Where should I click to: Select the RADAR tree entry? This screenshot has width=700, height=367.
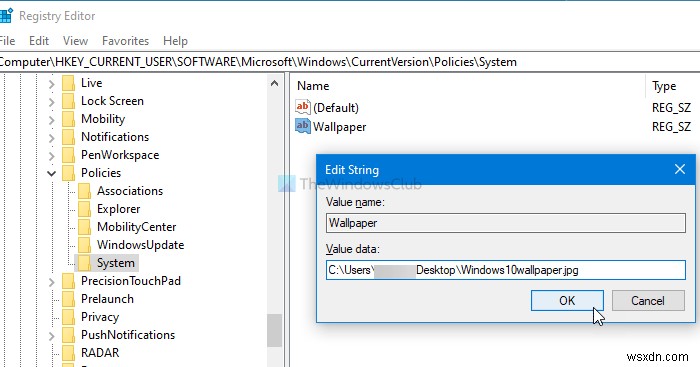pos(100,353)
